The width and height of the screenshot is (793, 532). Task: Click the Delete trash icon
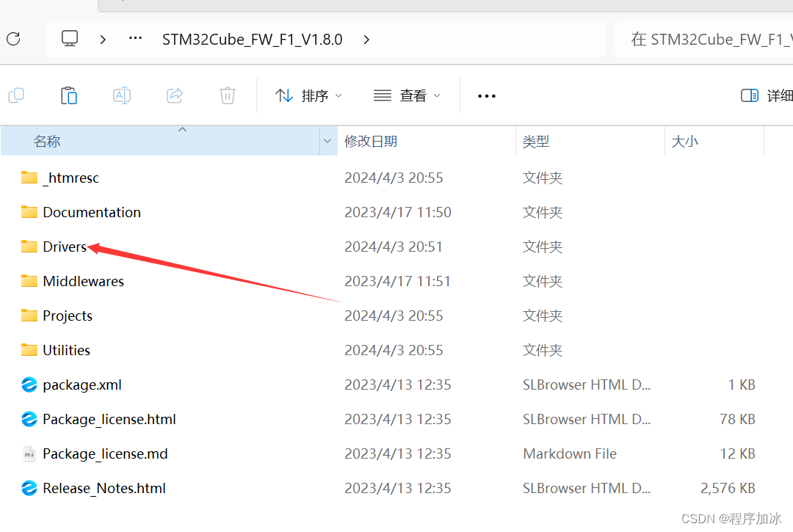pyautogui.click(x=228, y=95)
